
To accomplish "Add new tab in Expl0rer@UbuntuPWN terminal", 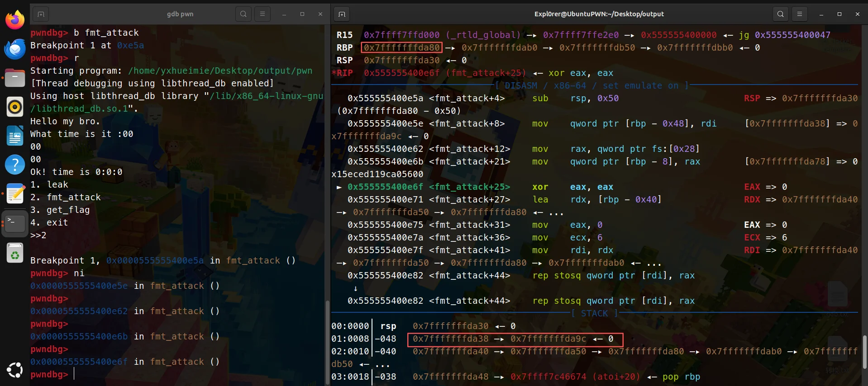I will pos(342,14).
